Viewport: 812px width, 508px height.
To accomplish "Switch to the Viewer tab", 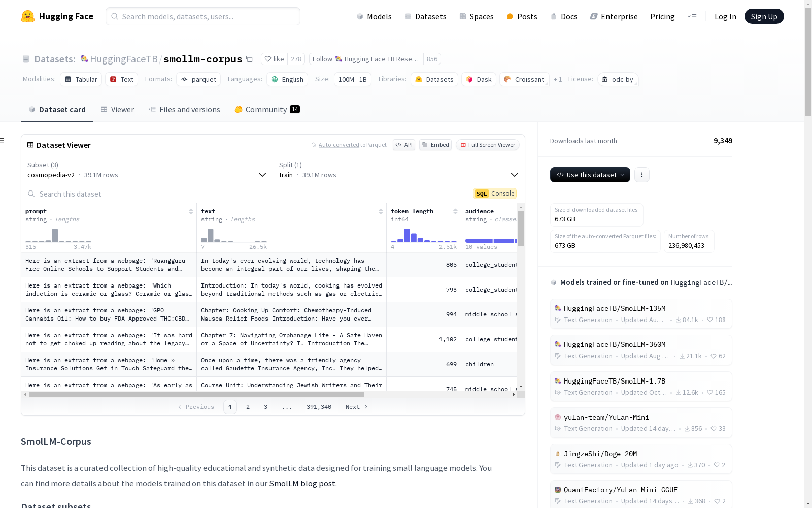I will coord(117,110).
